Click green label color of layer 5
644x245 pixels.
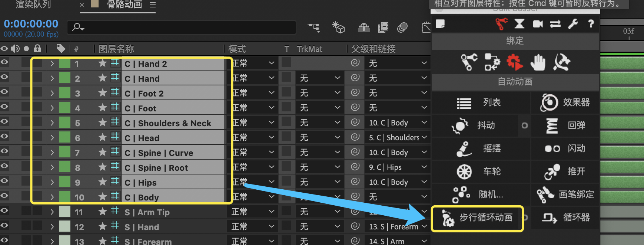(x=65, y=122)
